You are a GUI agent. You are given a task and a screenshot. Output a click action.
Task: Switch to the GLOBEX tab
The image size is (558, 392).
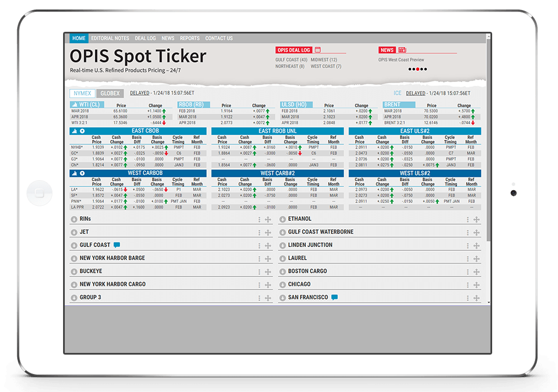[x=109, y=93]
